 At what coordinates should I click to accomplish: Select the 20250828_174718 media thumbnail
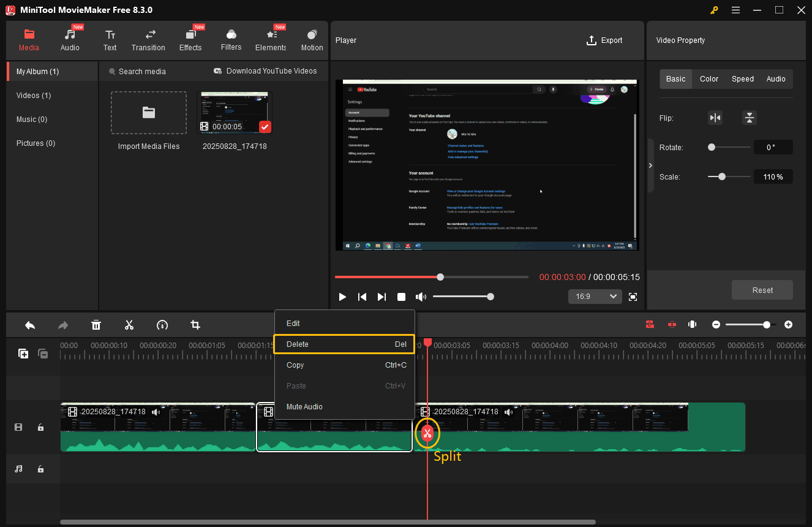click(235, 113)
